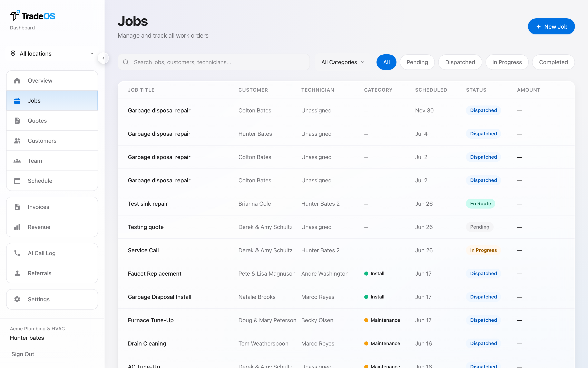Click customer Hunter Bates in Jul 4 row
The image size is (588, 368).
[x=255, y=134]
